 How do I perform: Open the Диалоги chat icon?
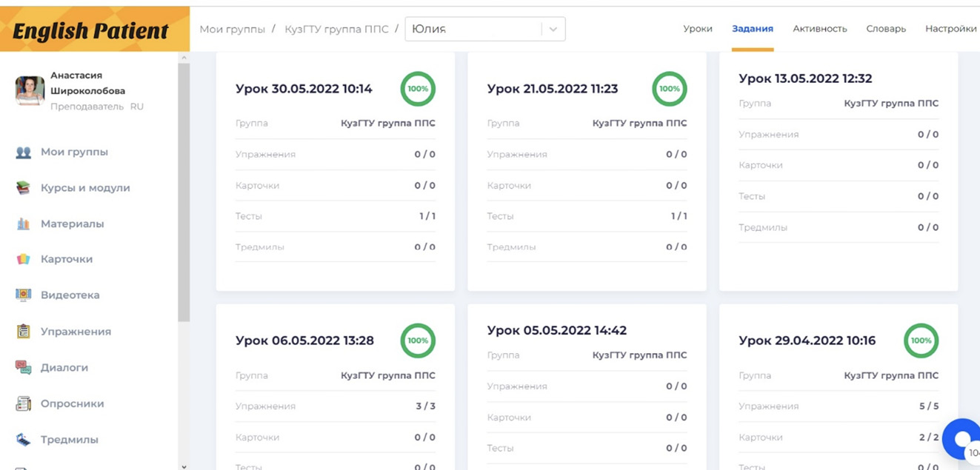[24, 368]
